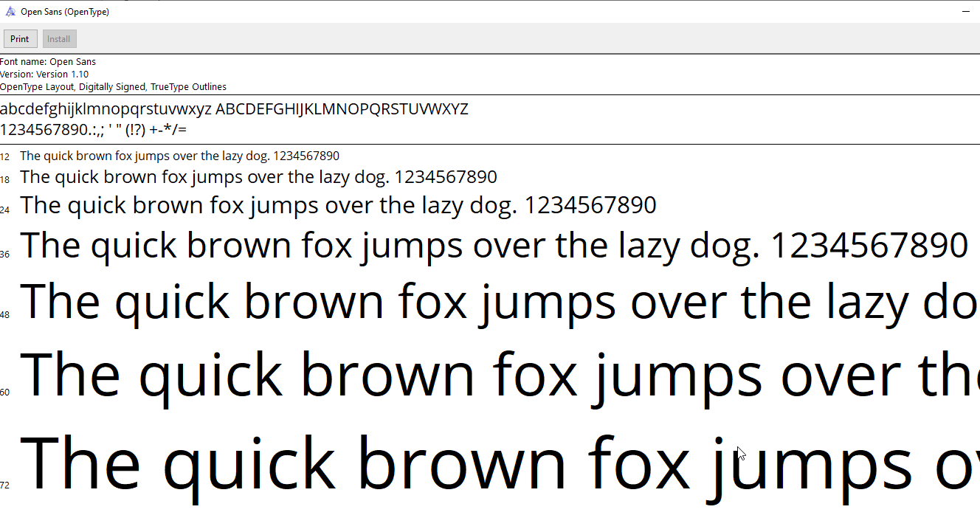
Task: Select the font name label Open Sans
Action: coord(49,61)
